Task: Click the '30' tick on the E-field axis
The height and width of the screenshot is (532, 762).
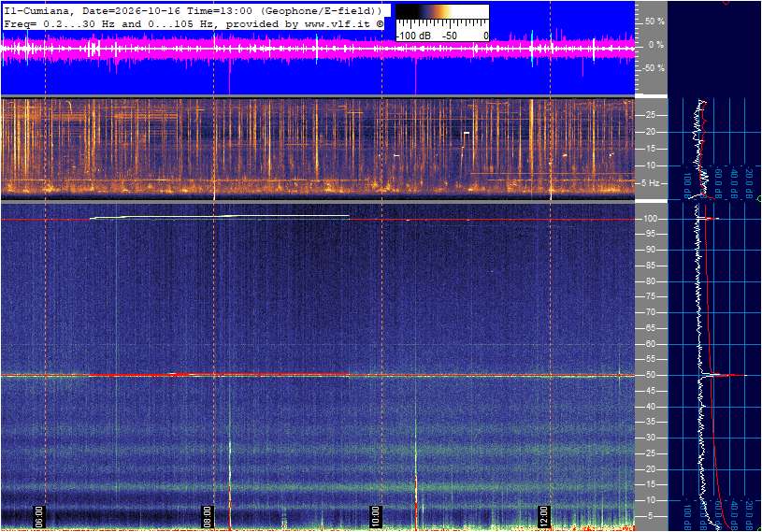Action: (x=650, y=438)
